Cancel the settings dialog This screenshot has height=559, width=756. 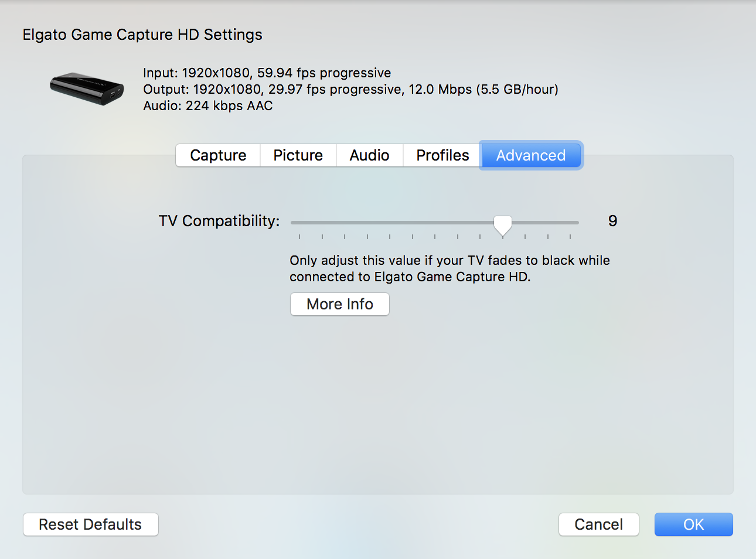[598, 524]
